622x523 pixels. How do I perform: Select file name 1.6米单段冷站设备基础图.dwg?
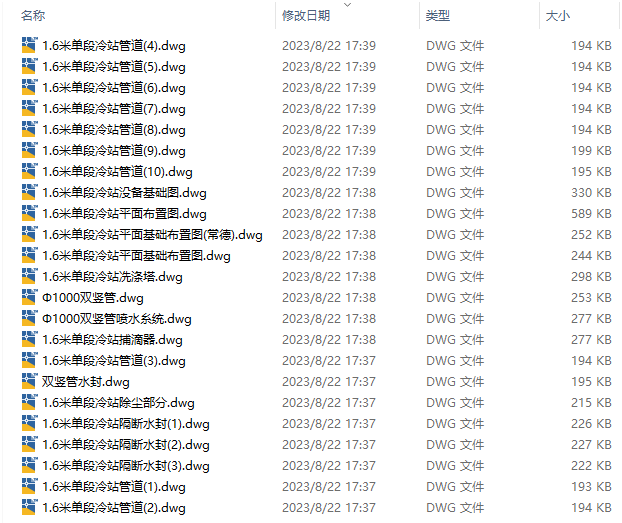tap(124, 193)
